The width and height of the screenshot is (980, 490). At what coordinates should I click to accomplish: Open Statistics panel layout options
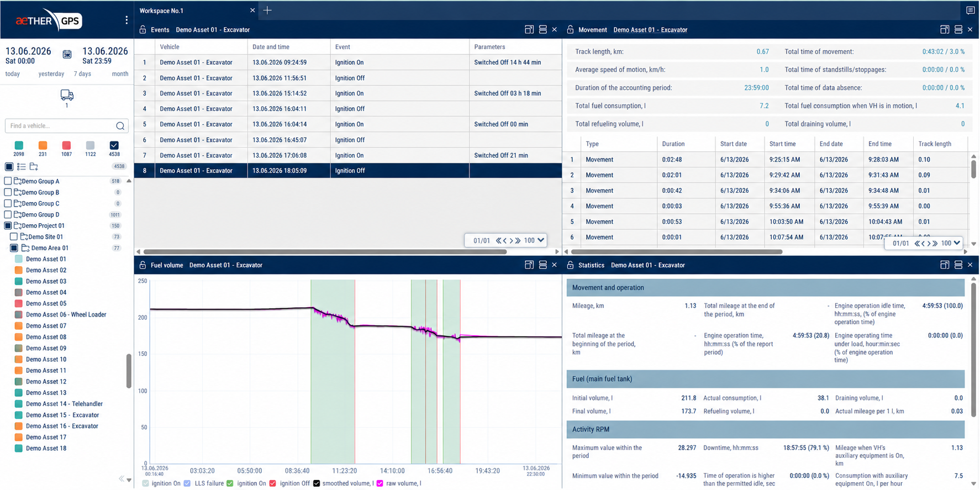958,265
